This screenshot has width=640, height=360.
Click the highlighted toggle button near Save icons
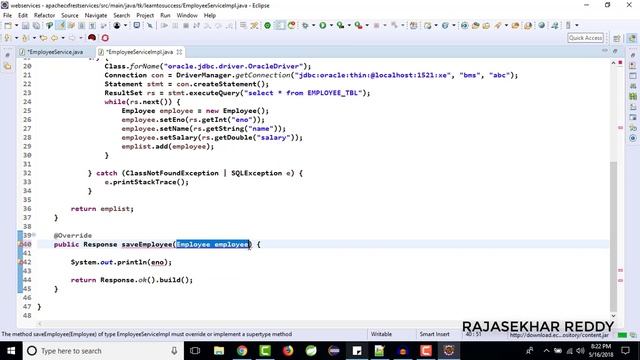coord(60,25)
